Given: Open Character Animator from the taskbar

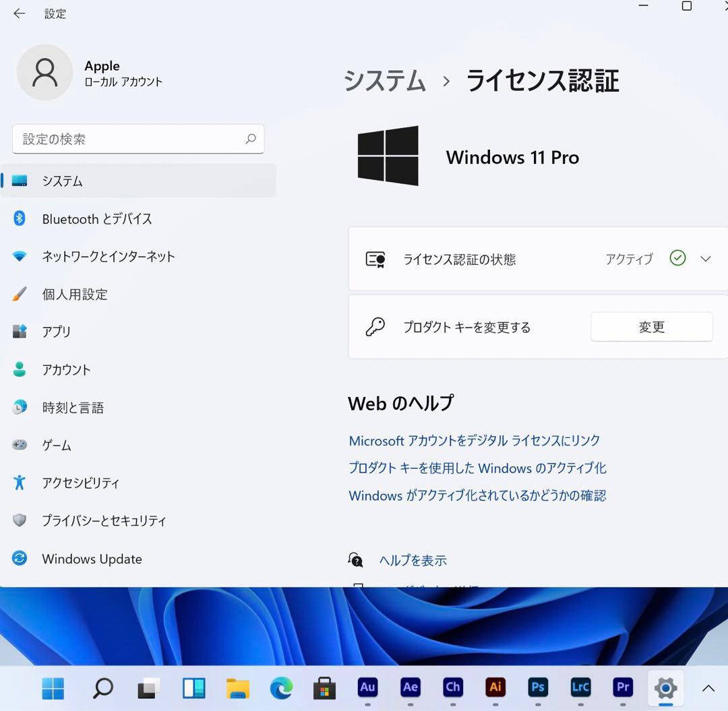Looking at the screenshot, I should (x=452, y=687).
